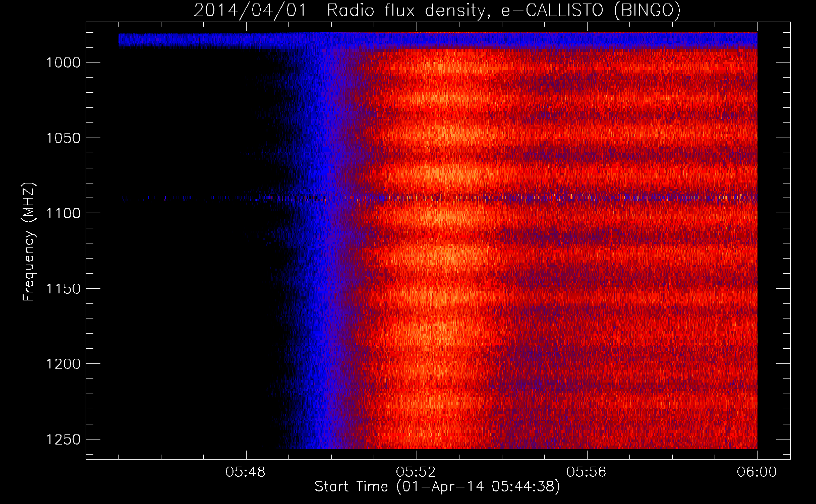Click the 06:00 time tick label
Screen dimensions: 816x504
(757, 472)
